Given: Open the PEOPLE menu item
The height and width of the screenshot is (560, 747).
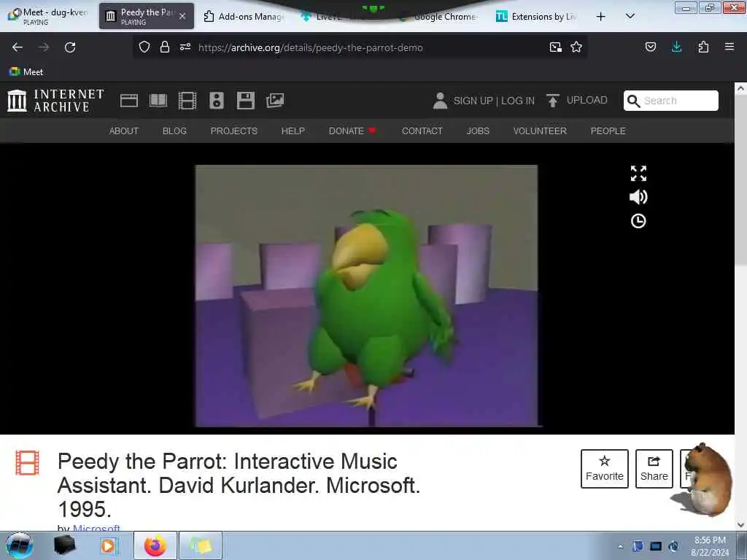Looking at the screenshot, I should coord(608,131).
